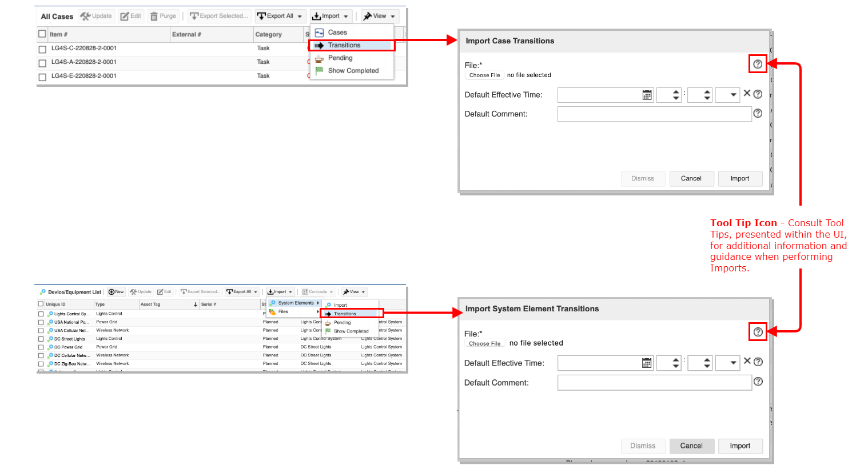Open View dropdown in Device/Equipment List

[355, 292]
